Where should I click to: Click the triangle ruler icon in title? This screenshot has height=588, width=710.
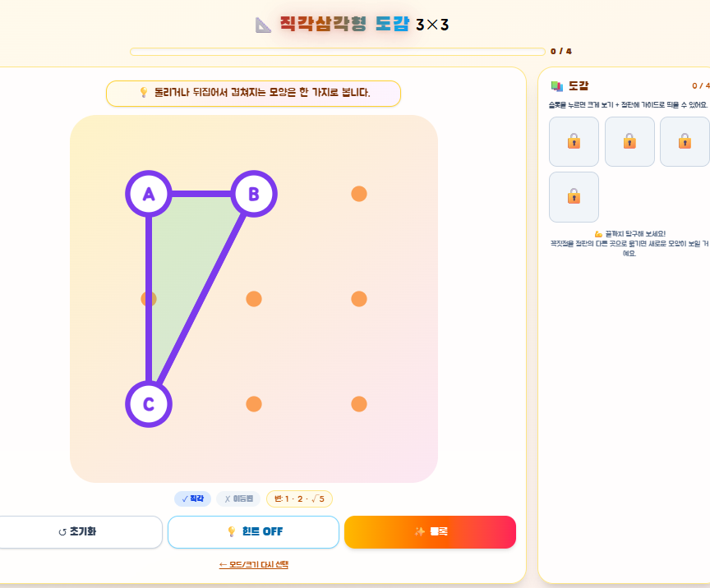(x=263, y=25)
